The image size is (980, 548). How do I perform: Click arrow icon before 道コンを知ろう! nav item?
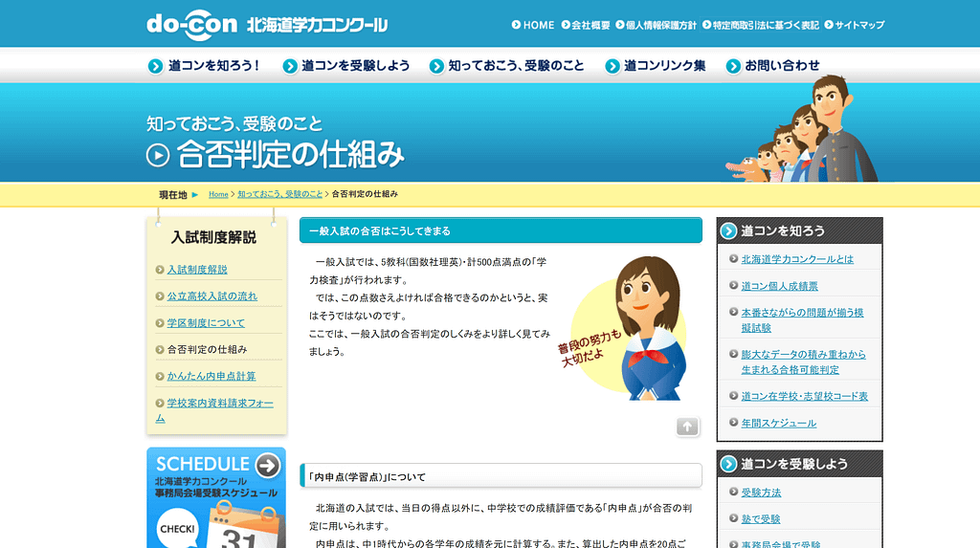pyautogui.click(x=156, y=66)
